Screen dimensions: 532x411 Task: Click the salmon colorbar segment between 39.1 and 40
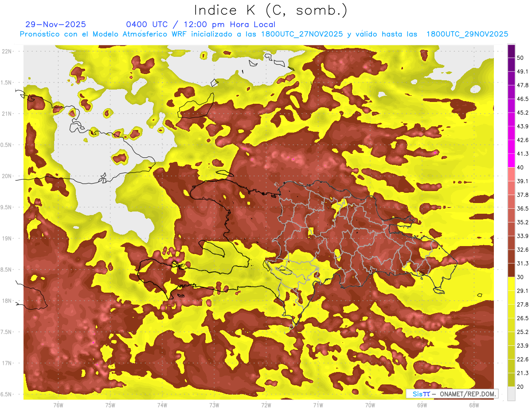click(x=511, y=174)
